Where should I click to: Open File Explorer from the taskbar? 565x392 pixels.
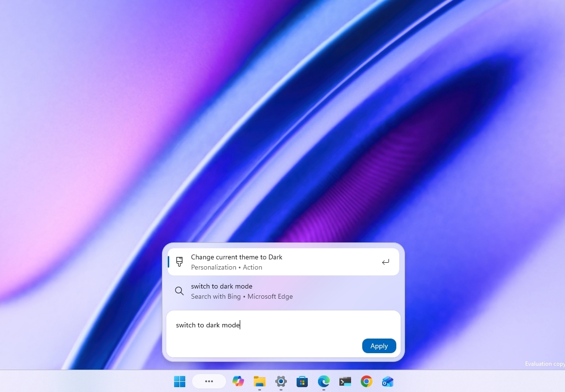(x=260, y=381)
